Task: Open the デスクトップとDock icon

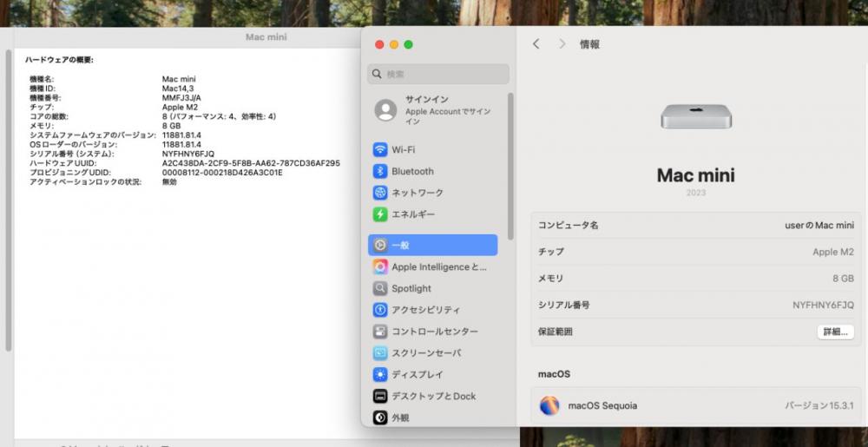Action: [380, 396]
